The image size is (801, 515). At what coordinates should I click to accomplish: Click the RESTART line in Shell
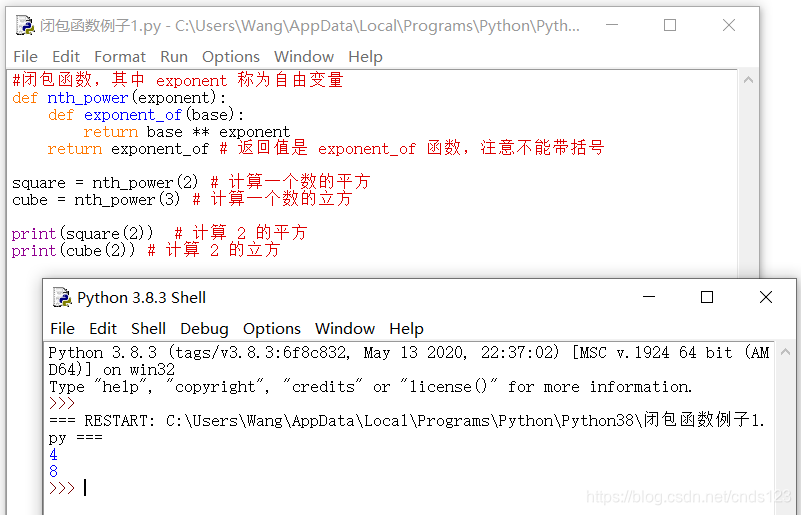[407, 429]
